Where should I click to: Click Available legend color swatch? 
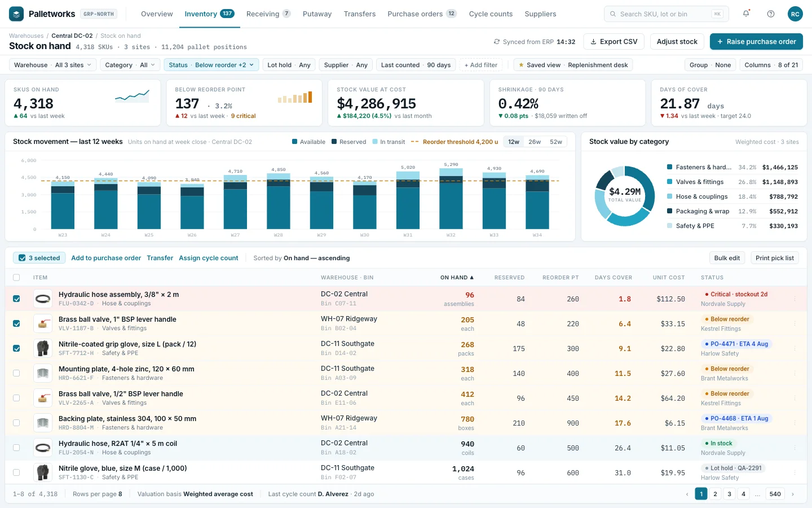(x=294, y=142)
